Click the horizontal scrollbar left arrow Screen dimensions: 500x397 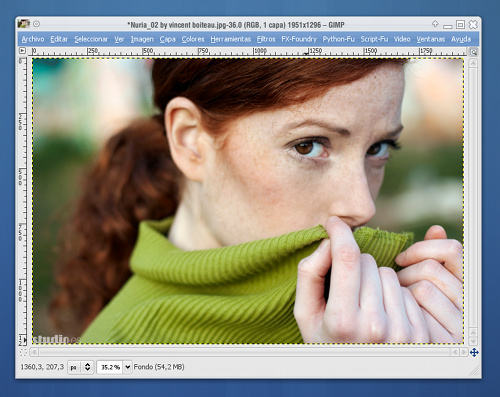coord(34,352)
